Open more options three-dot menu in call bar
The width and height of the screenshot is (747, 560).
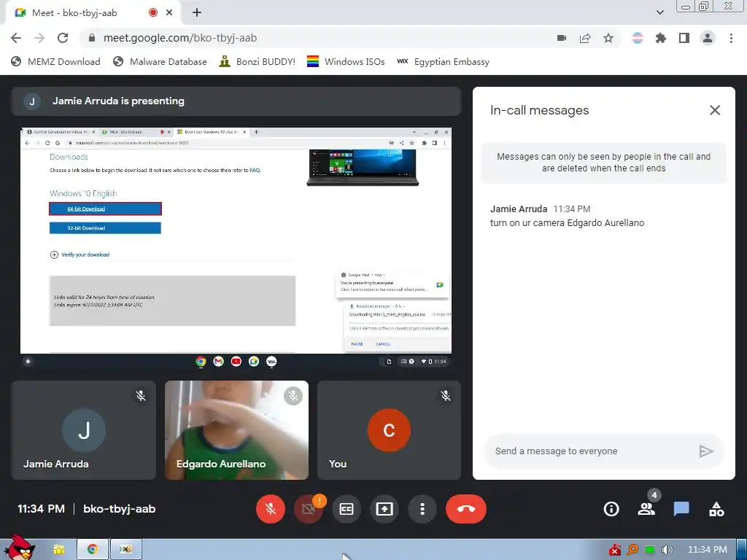pos(422,509)
